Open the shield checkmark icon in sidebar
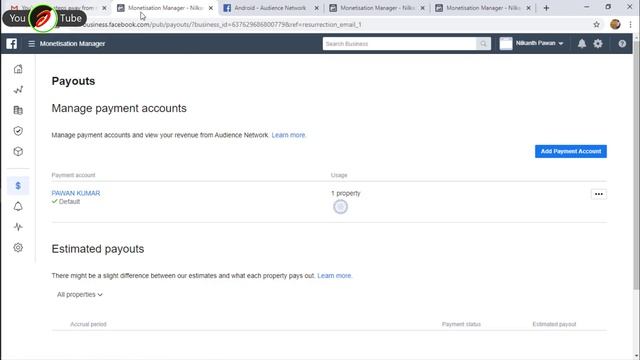 coord(18,131)
